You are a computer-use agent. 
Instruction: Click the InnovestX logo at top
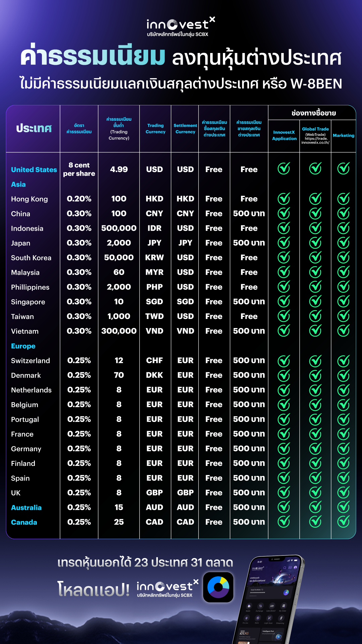pos(181,26)
